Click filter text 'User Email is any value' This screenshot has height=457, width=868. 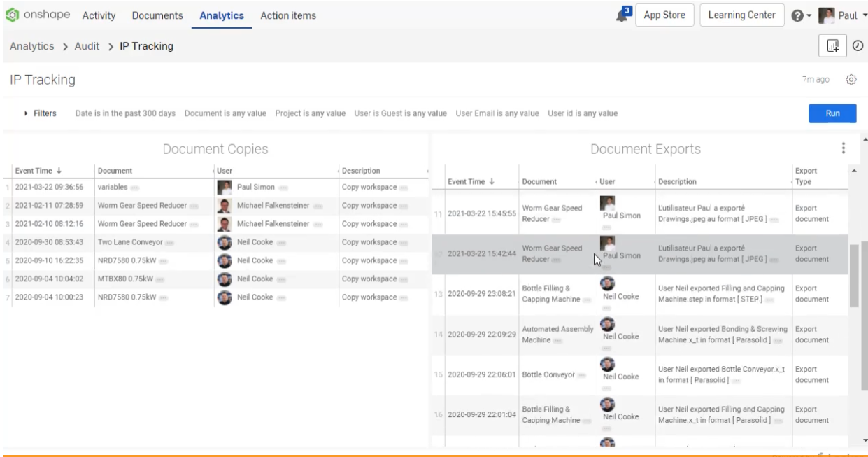click(497, 113)
